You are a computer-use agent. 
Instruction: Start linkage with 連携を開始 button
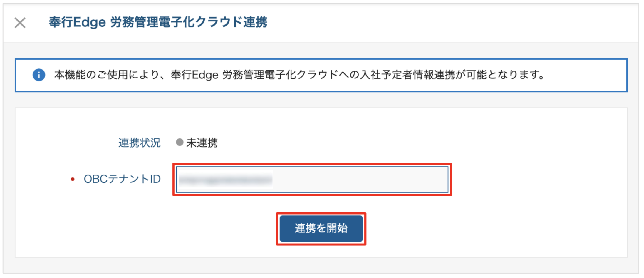[321, 229]
